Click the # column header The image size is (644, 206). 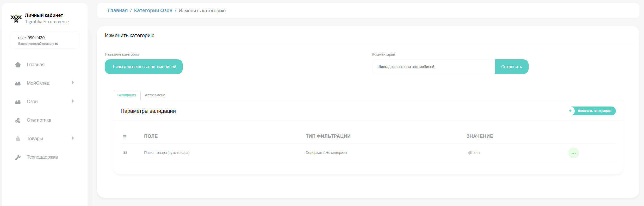(125, 136)
